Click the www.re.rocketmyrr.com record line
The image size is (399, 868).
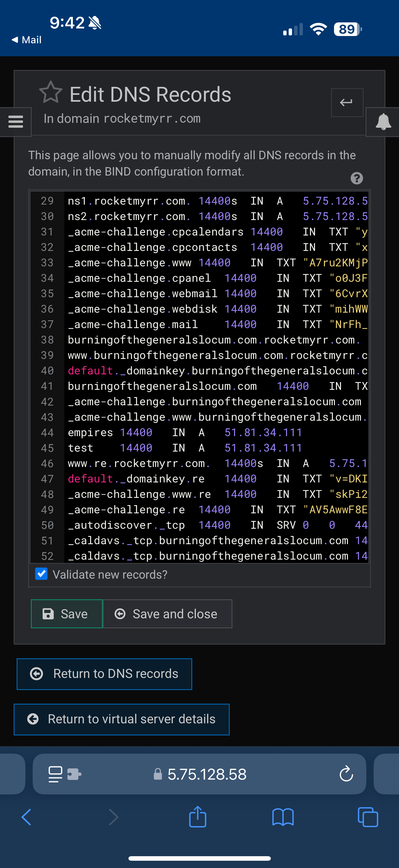pos(217,464)
